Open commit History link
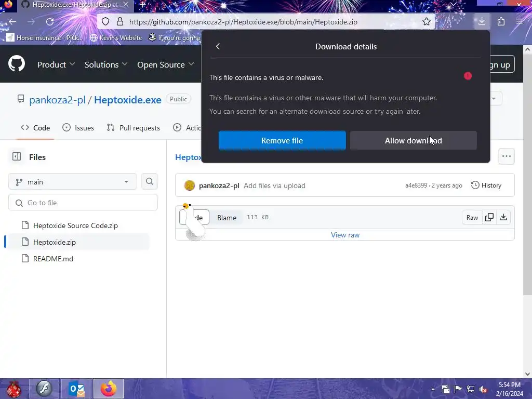Viewport: 532px width, 399px height. [x=486, y=185]
